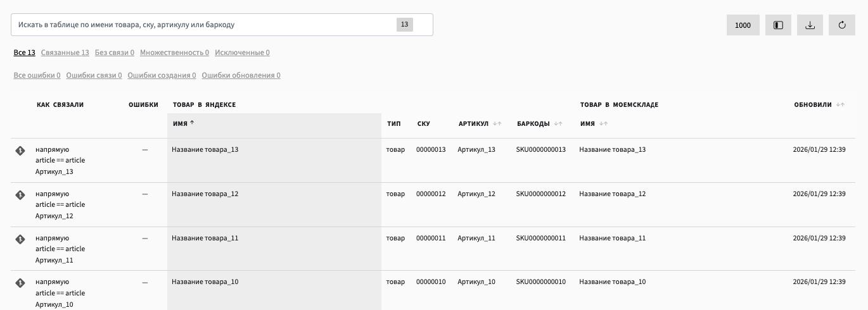The width and height of the screenshot is (868, 310).
Task: Click the СКУ column header
Action: coord(424,123)
